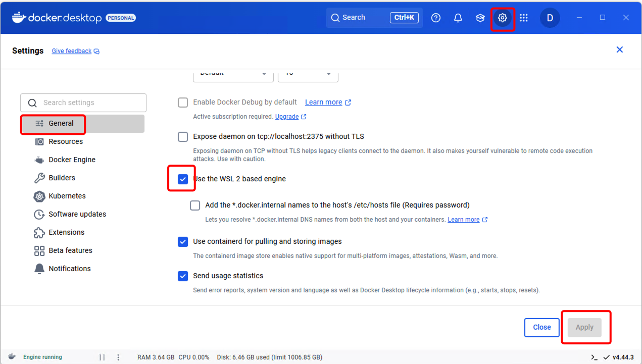
Task: Select the General settings tab
Action: (x=82, y=124)
